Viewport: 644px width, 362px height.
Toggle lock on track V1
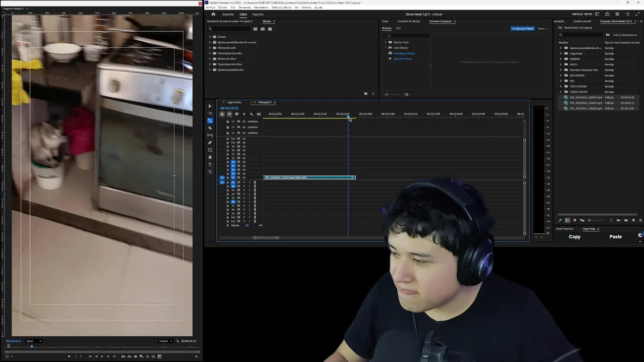click(227, 177)
